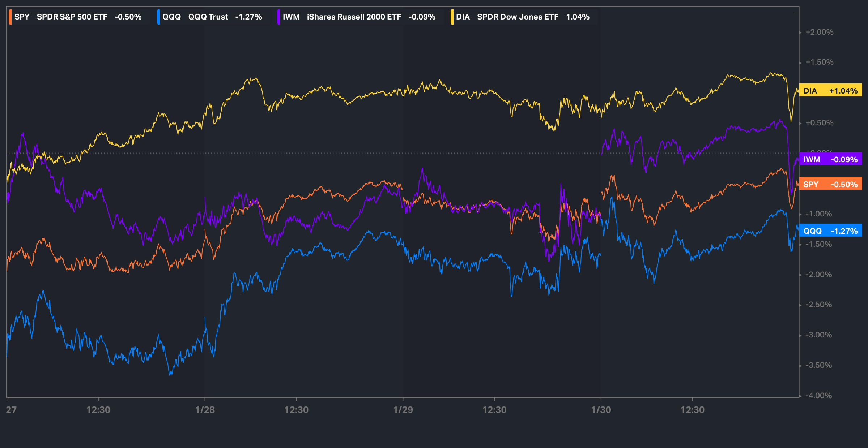This screenshot has height=448, width=868.
Task: Click the -2.00% tick on percent axis
Action: (818, 275)
